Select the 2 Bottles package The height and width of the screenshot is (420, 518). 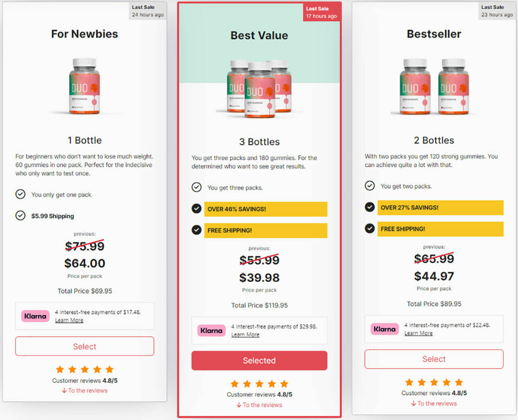click(x=434, y=359)
